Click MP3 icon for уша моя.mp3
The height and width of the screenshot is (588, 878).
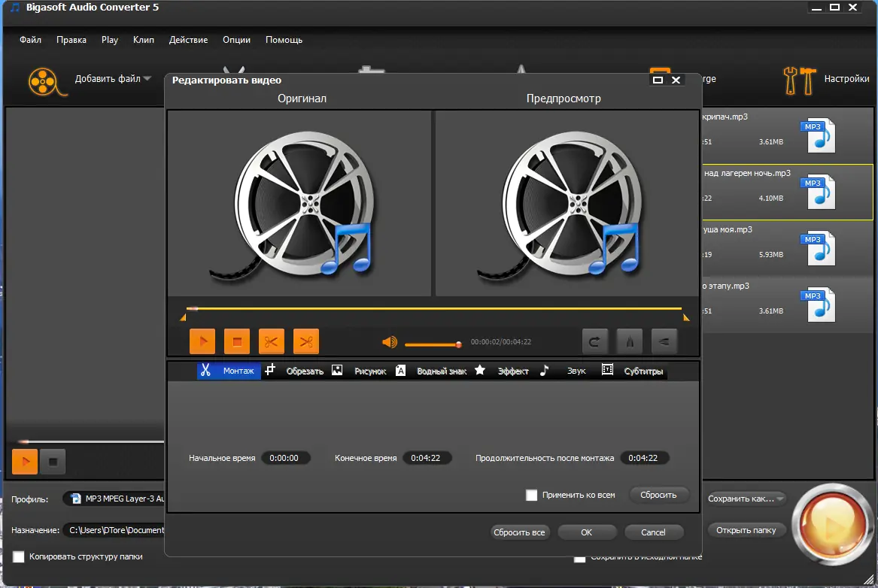(819, 248)
